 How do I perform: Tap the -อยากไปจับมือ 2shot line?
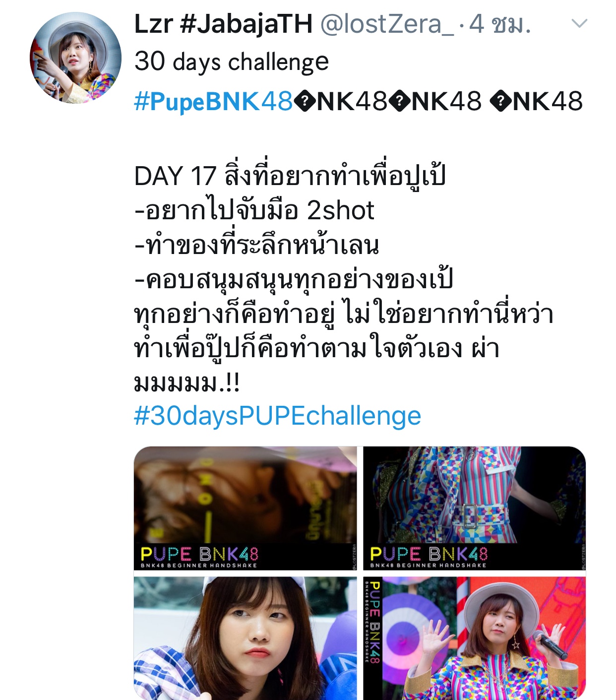254,210
